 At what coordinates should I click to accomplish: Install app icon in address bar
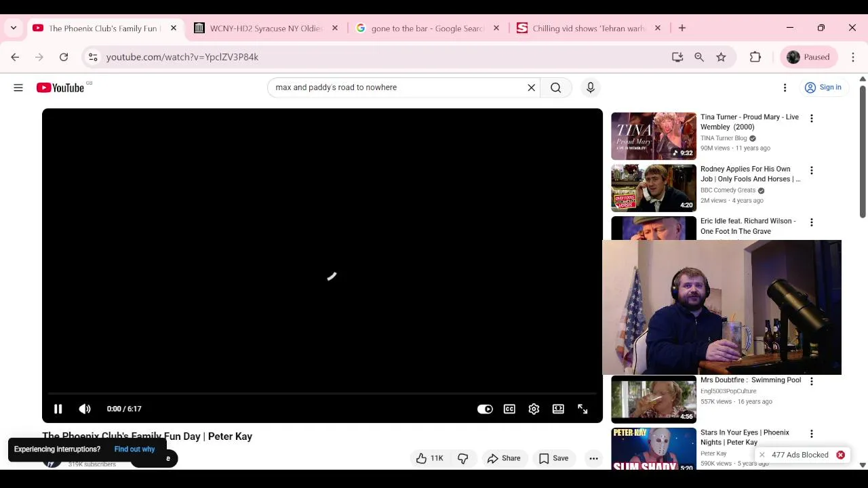(x=677, y=57)
